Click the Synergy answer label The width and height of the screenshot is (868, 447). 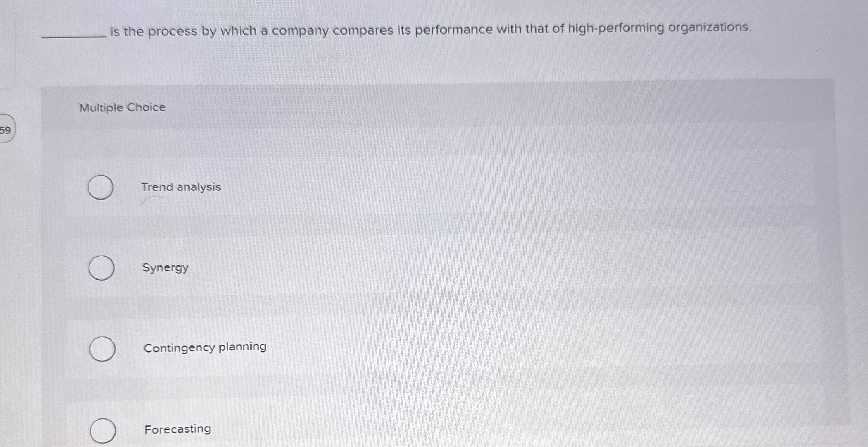166,268
